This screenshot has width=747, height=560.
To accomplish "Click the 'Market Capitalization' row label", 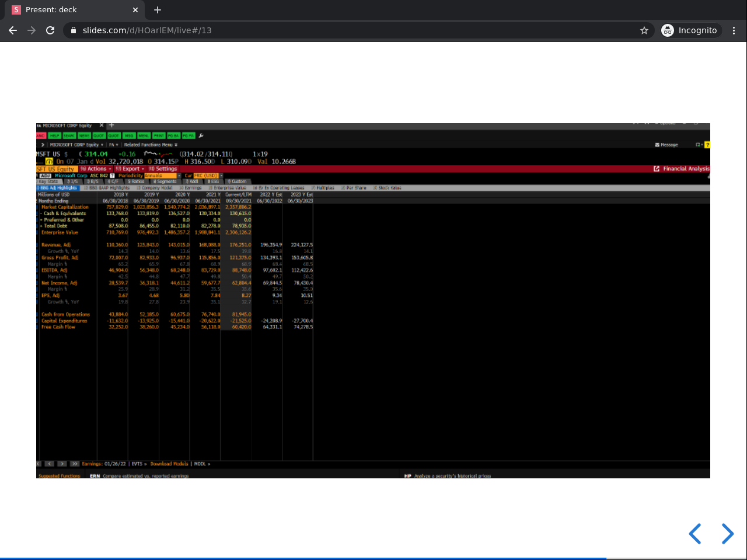I will click(65, 207).
